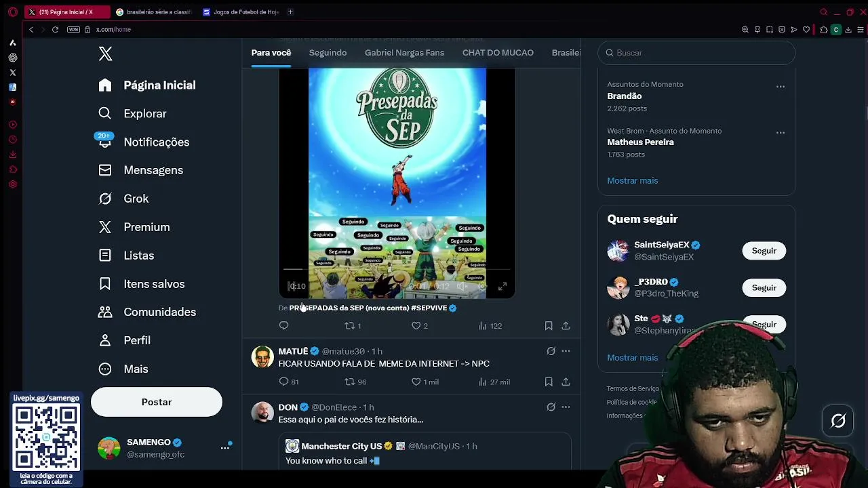868x488 pixels.
Task: Switch to the Jogos de Futebol de Hoje tab
Action: (x=241, y=12)
